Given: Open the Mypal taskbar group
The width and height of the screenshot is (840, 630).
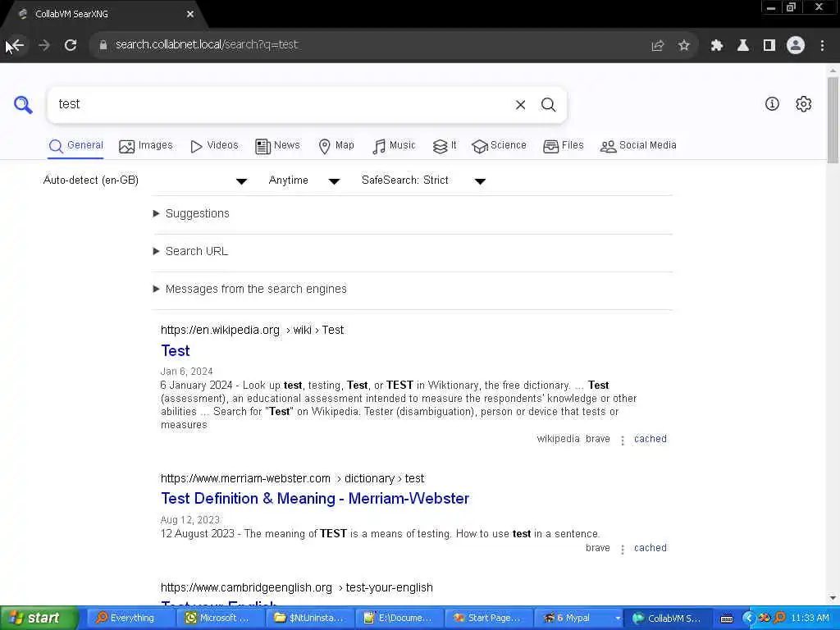Looking at the screenshot, I should pyautogui.click(x=578, y=619).
